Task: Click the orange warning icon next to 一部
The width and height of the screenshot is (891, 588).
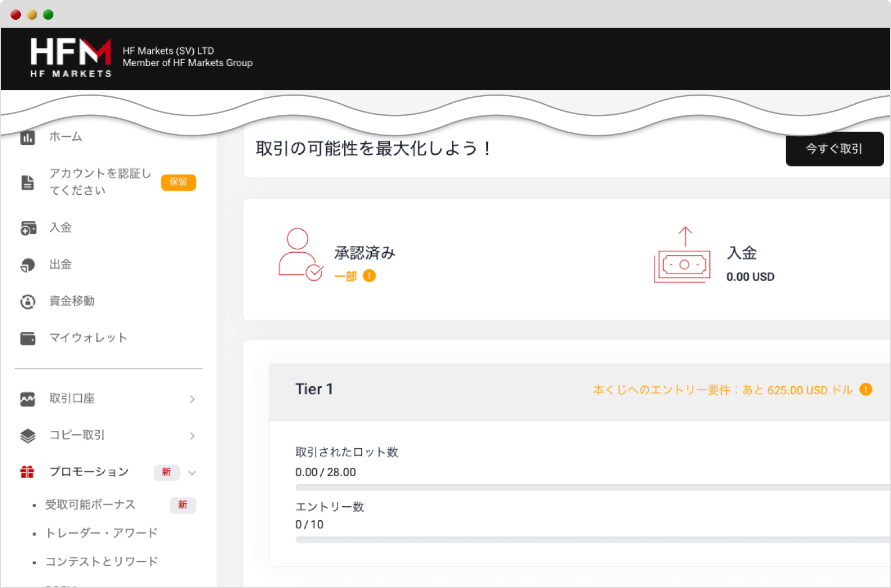Action: 370,276
